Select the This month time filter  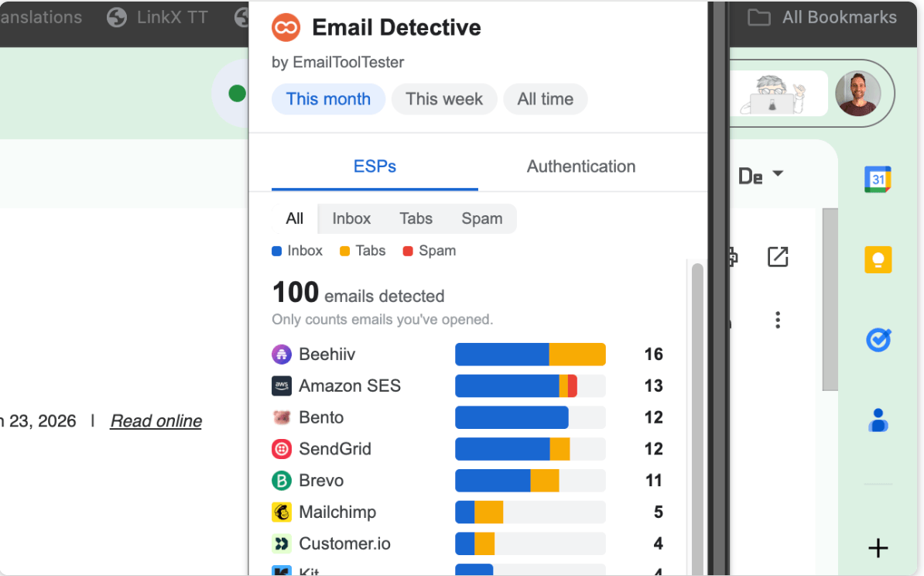point(328,99)
